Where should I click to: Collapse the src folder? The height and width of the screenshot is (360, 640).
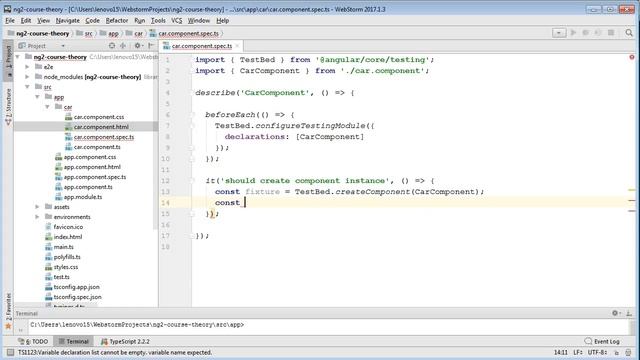(27, 87)
